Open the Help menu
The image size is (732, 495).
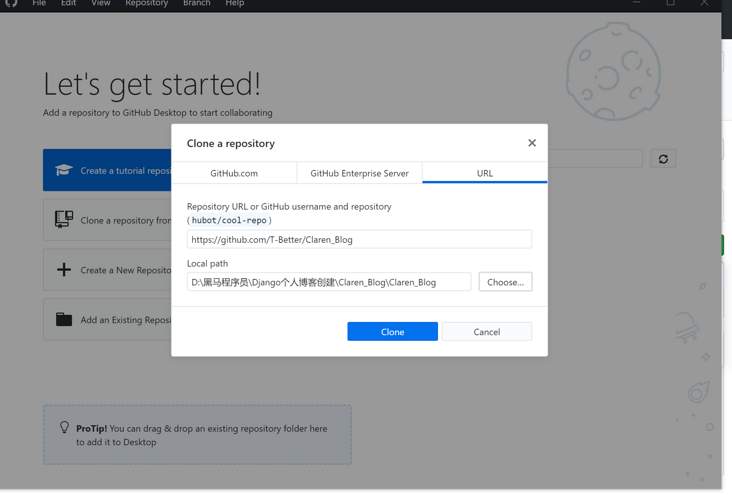coord(235,3)
